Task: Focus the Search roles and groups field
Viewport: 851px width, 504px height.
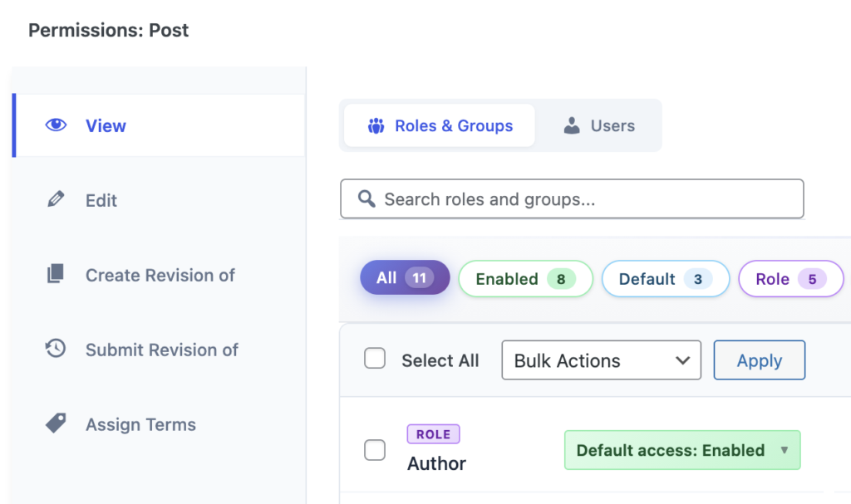Action: coord(582,199)
